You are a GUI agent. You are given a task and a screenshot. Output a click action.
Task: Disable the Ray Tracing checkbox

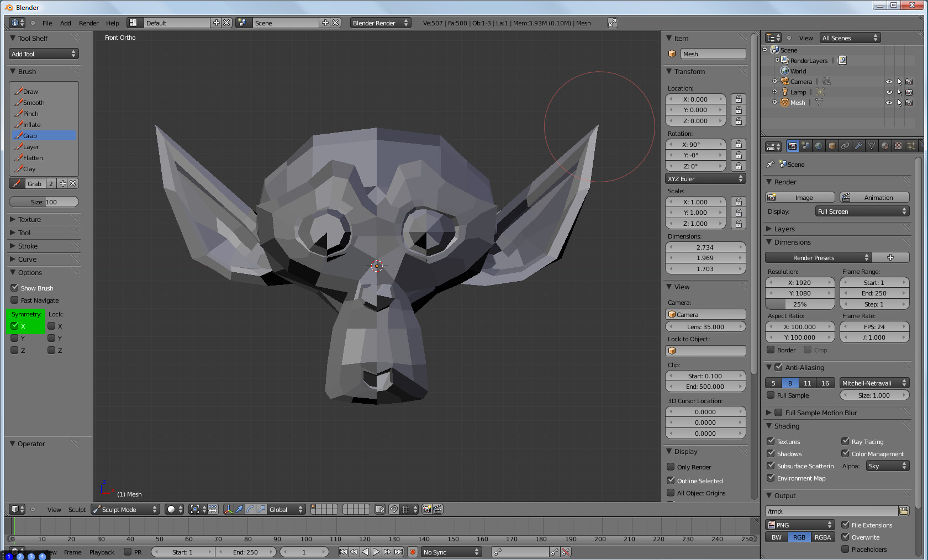pos(845,441)
